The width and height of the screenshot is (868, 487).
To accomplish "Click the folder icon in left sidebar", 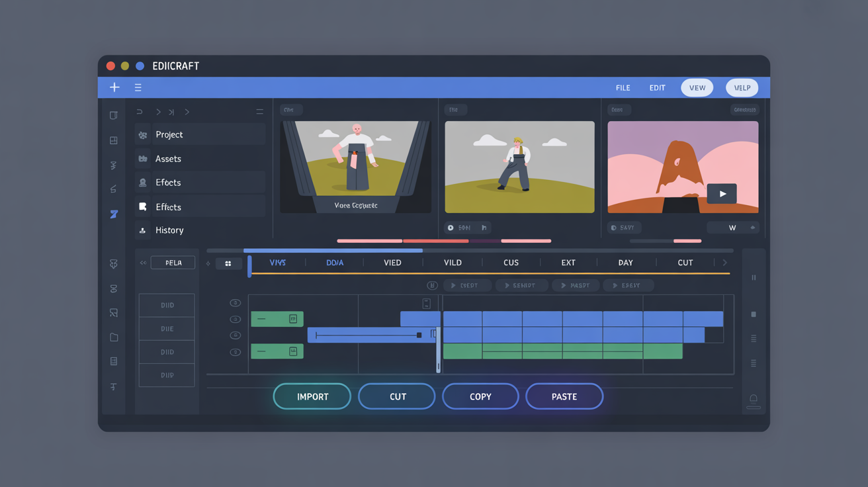I will [x=114, y=337].
